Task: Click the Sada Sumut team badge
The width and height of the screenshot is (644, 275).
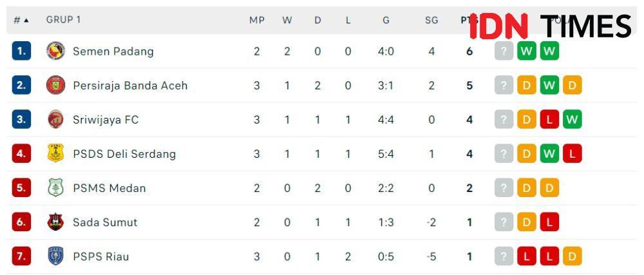Action: pyautogui.click(x=55, y=222)
